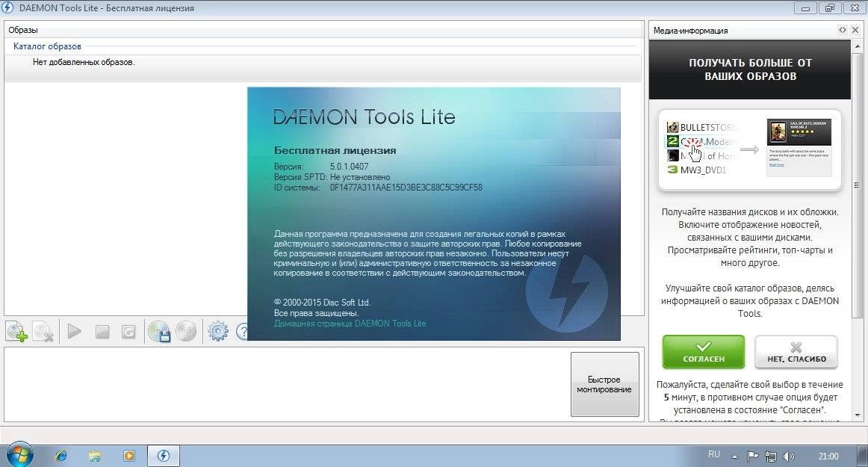Click the MW3_DVD1 entry in the preview image

pyautogui.click(x=696, y=170)
